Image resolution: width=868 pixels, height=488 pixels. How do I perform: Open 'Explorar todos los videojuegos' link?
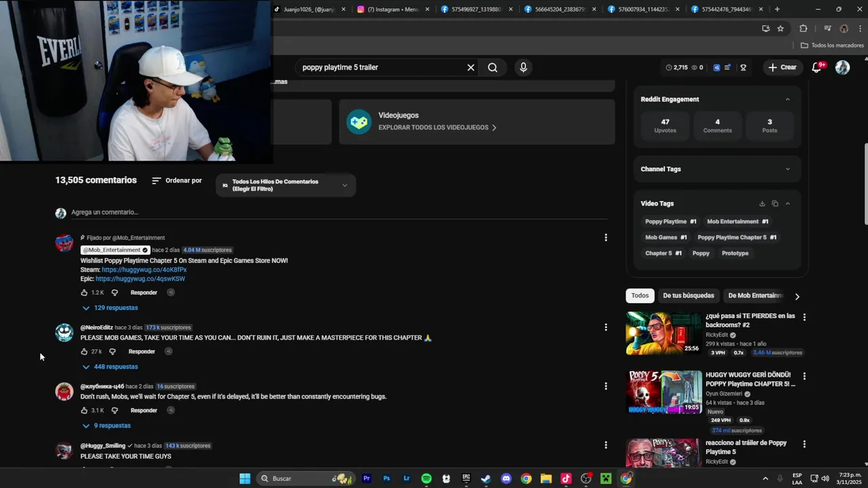437,127
